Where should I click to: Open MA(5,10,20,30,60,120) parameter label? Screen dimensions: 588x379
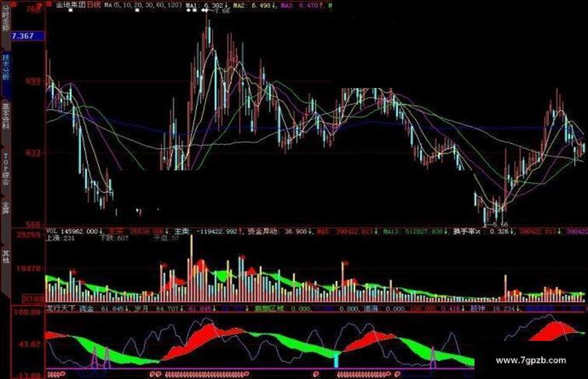(x=143, y=5)
